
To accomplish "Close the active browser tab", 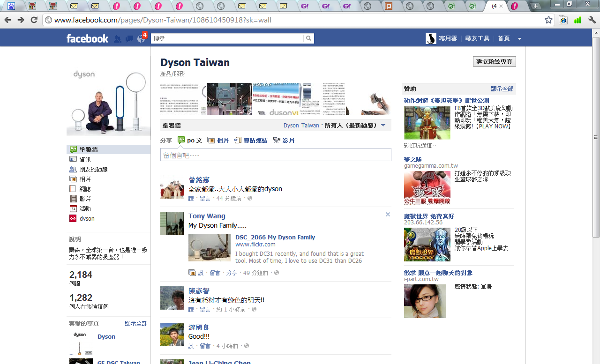I will tap(501, 6).
